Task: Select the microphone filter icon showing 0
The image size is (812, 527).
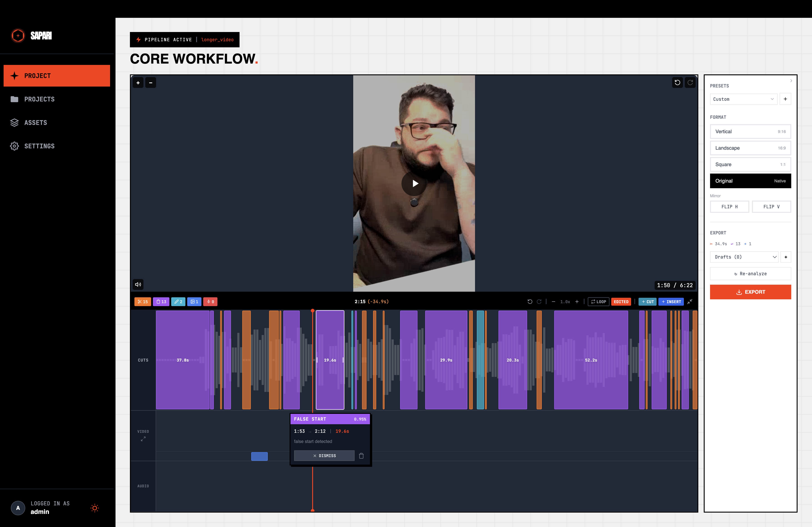Action: point(210,302)
